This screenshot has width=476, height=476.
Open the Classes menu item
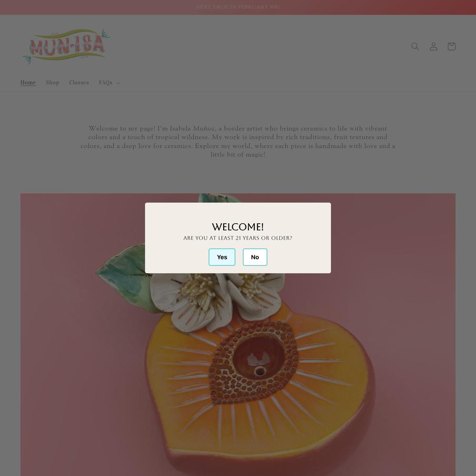(79, 82)
